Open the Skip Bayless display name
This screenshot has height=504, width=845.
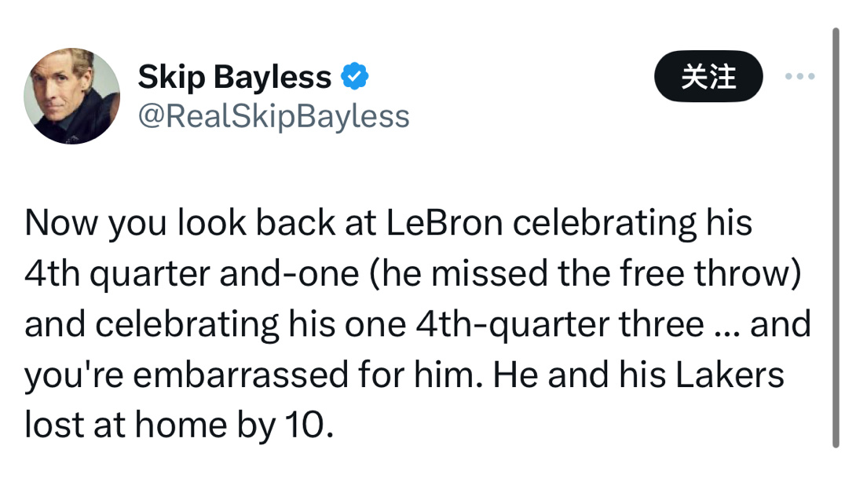point(234,77)
